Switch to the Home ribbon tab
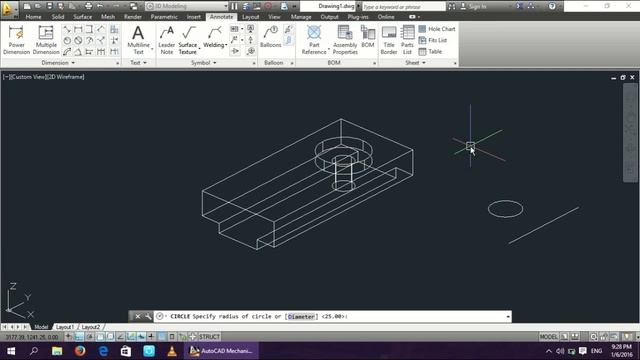The width and height of the screenshot is (640, 360). (x=33, y=17)
